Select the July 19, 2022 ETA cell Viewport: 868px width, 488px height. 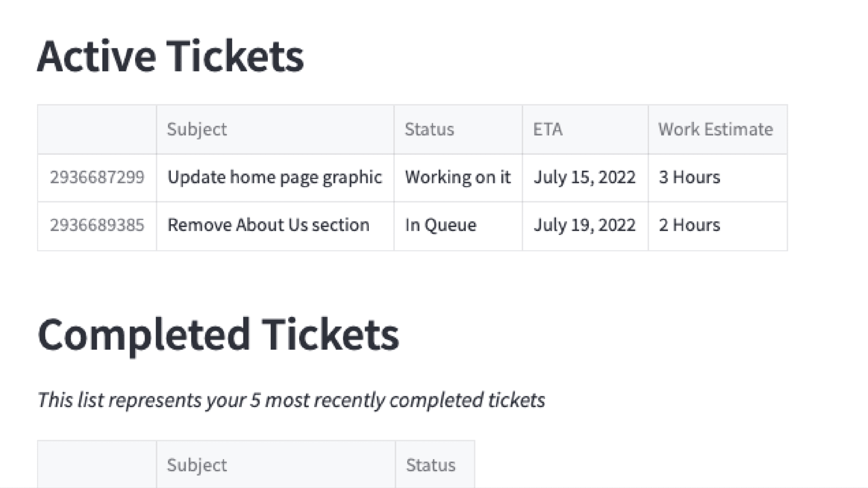tap(584, 225)
